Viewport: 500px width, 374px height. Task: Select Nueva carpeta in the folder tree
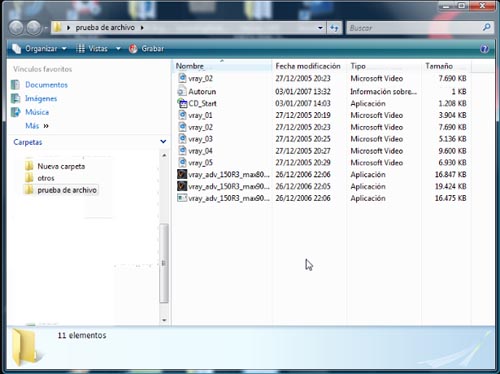pos(61,166)
